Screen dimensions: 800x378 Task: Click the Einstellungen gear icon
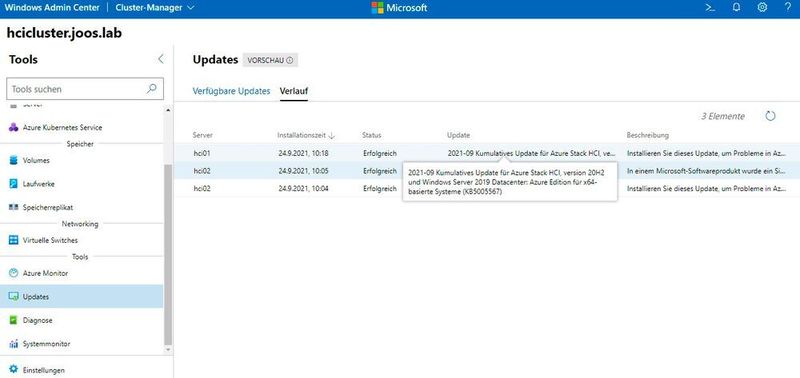click(x=14, y=369)
